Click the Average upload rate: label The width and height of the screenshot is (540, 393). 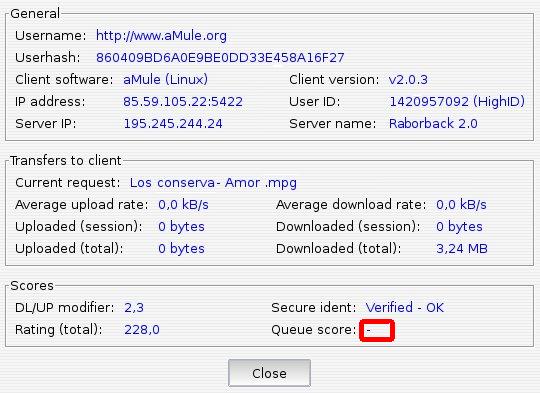pyautogui.click(x=82, y=205)
